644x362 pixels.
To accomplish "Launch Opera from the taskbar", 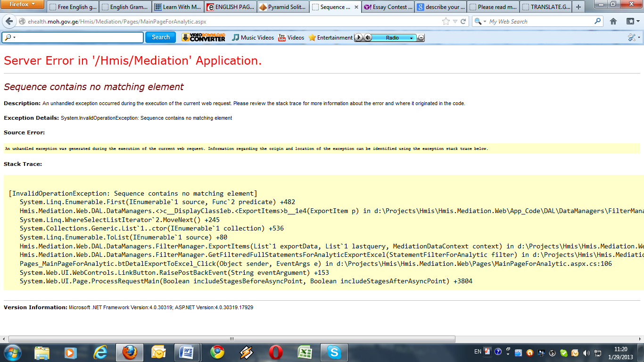I will click(x=276, y=353).
